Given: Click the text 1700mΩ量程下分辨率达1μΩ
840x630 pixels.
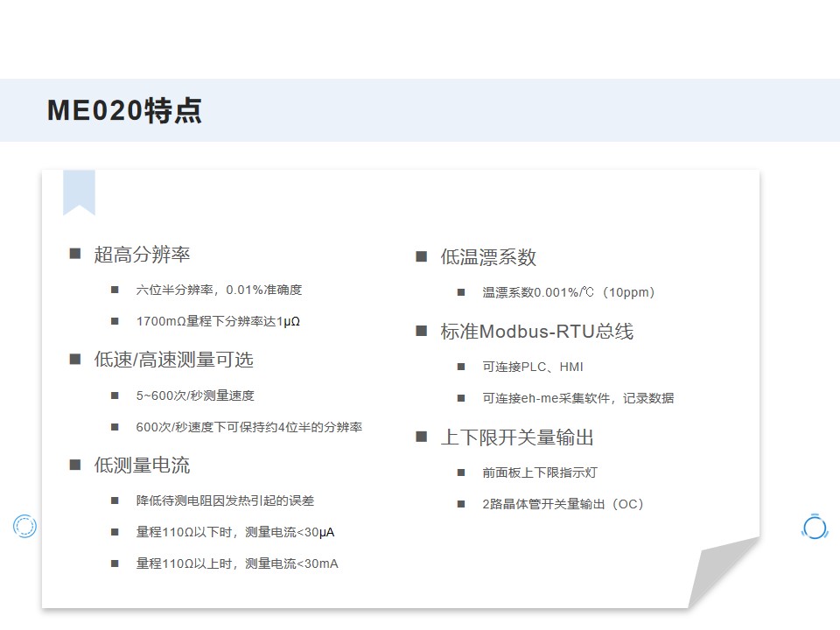Looking at the screenshot, I should (218, 321).
